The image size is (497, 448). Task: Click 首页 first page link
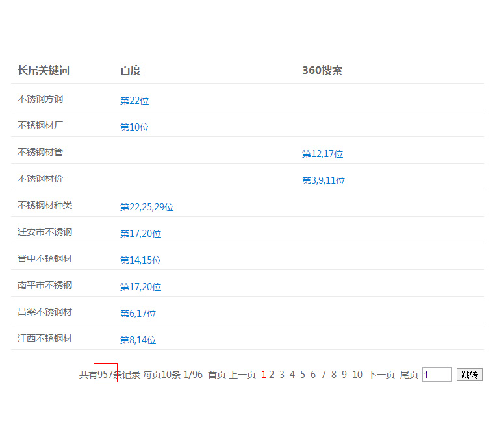pos(217,375)
